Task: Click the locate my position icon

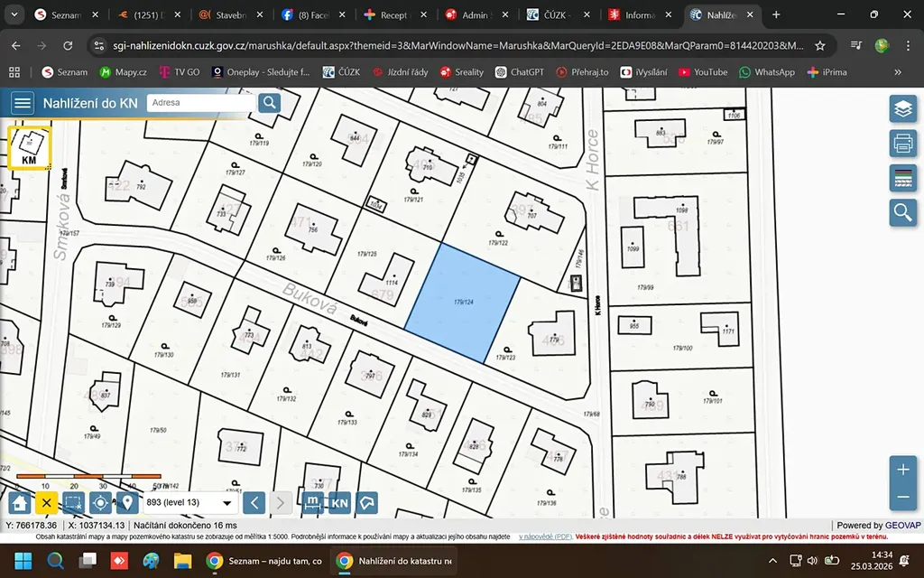Action: click(100, 503)
